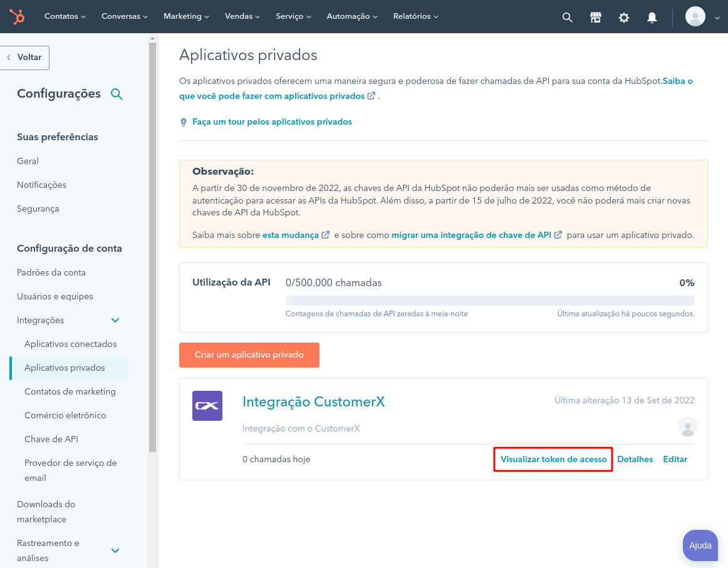This screenshot has width=728, height=568.
Task: Open the Ajuda help button
Action: pos(700,545)
